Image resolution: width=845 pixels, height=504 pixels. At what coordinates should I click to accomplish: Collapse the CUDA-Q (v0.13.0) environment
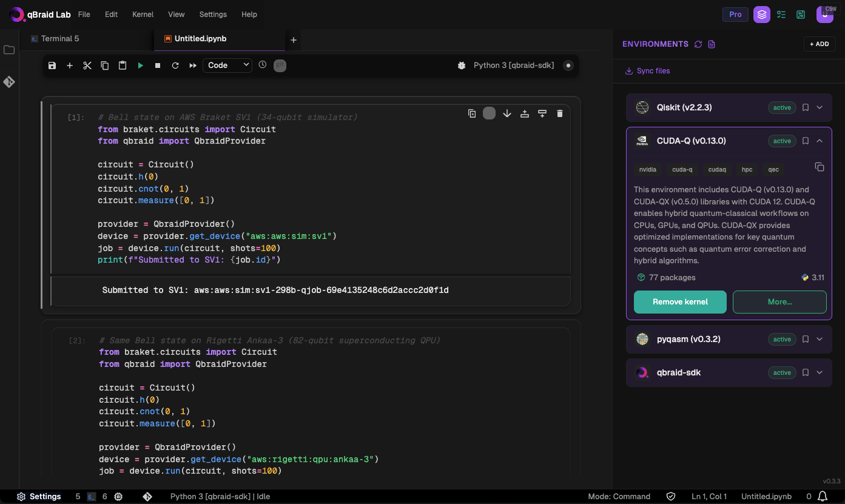820,141
